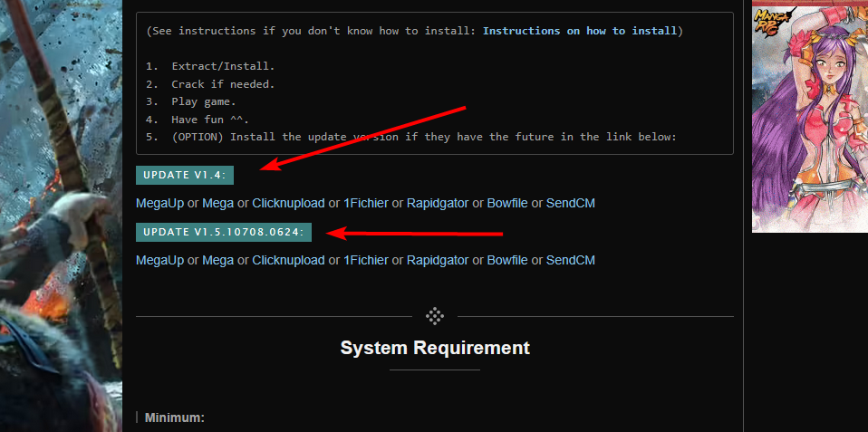
Task: Open Mega link under UPDATE V1.4
Action: [217, 203]
